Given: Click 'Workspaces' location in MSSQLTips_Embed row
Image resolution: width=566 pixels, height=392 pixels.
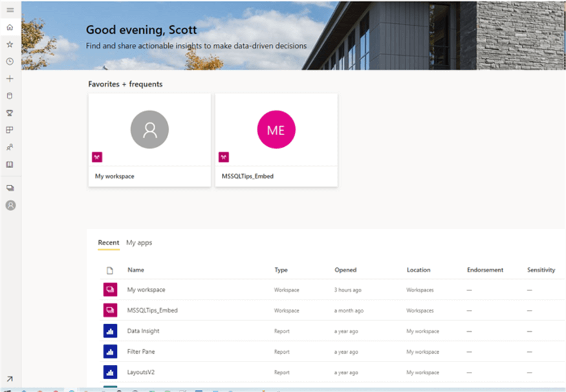Looking at the screenshot, I should coord(420,310).
